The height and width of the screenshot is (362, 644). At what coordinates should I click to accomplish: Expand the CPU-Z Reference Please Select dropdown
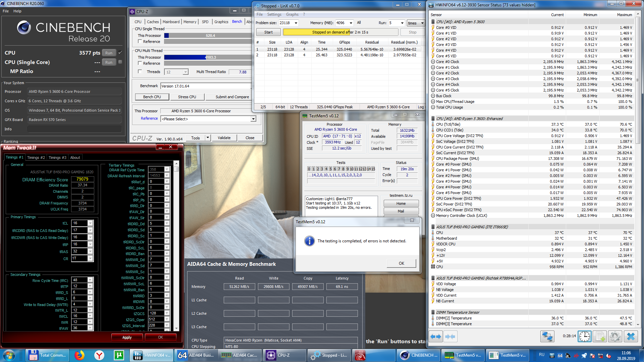(x=253, y=119)
